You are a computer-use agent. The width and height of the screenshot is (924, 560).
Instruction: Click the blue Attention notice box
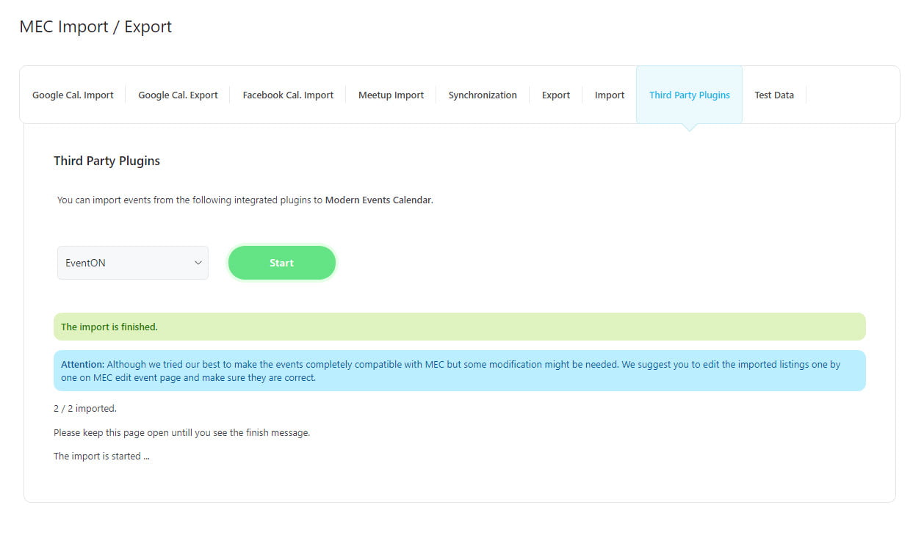point(459,371)
